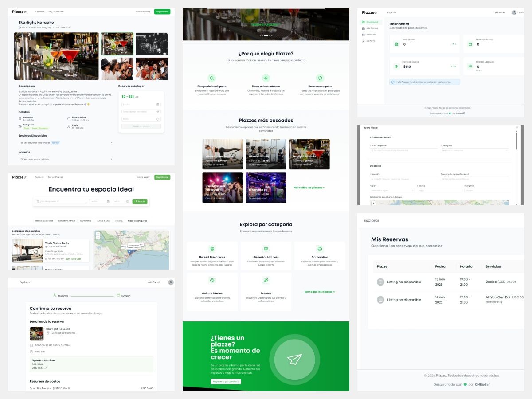Click Ver todos los plazzes beside El Karaoke 50
The image size is (532, 399).
(309, 188)
